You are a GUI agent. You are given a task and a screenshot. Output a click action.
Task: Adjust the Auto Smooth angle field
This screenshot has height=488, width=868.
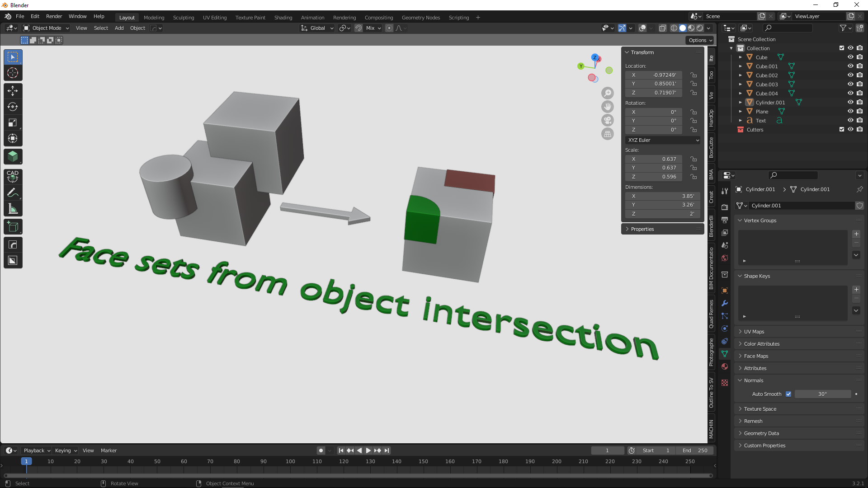tap(823, 394)
